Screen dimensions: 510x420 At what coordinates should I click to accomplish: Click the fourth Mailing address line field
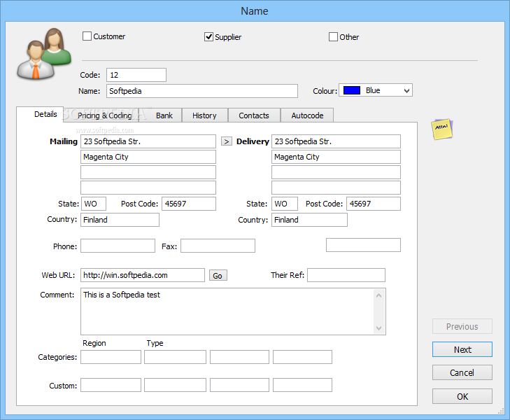click(x=148, y=188)
